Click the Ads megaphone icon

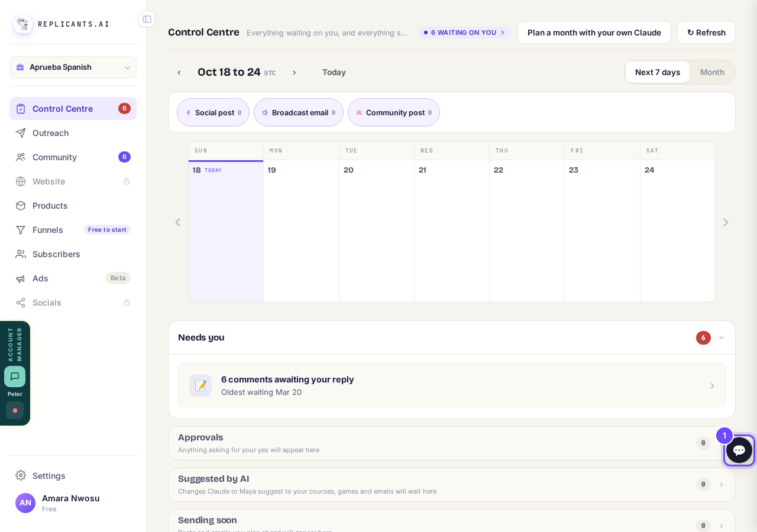pyautogui.click(x=21, y=278)
